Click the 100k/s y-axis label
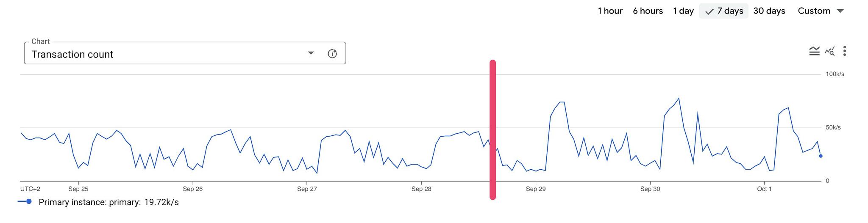 point(835,74)
